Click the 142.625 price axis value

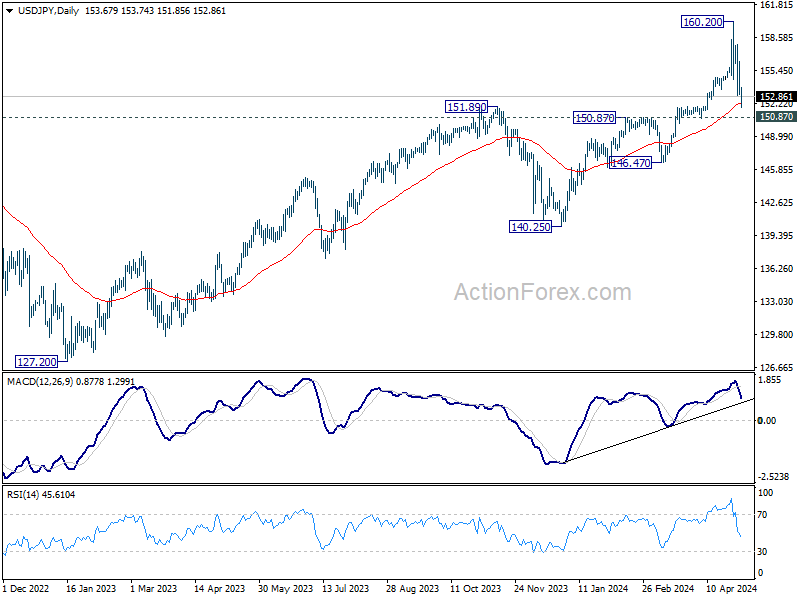(x=777, y=203)
